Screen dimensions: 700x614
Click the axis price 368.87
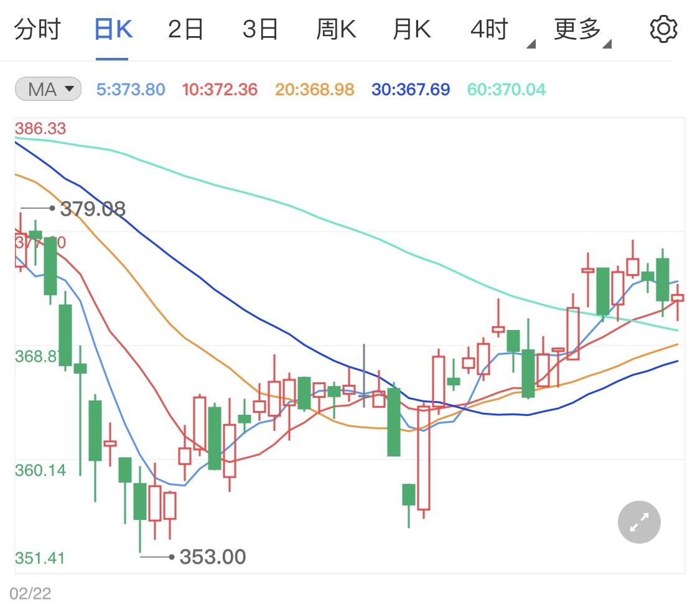click(x=37, y=356)
